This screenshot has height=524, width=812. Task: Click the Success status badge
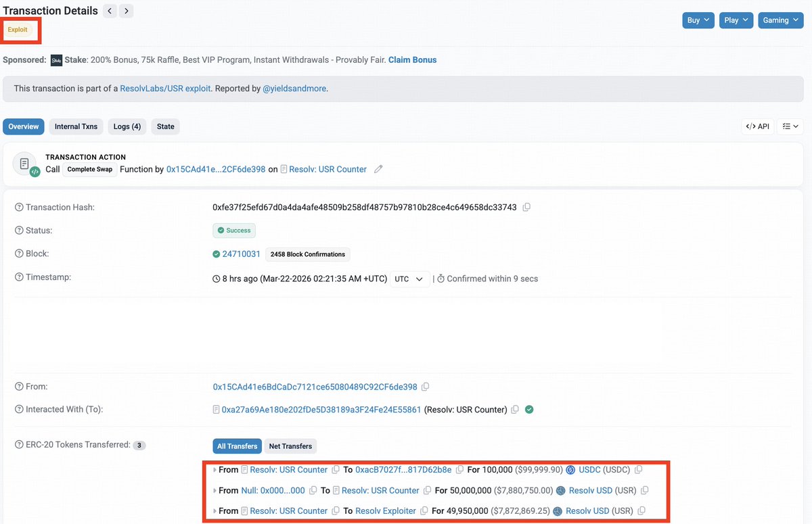click(x=234, y=231)
